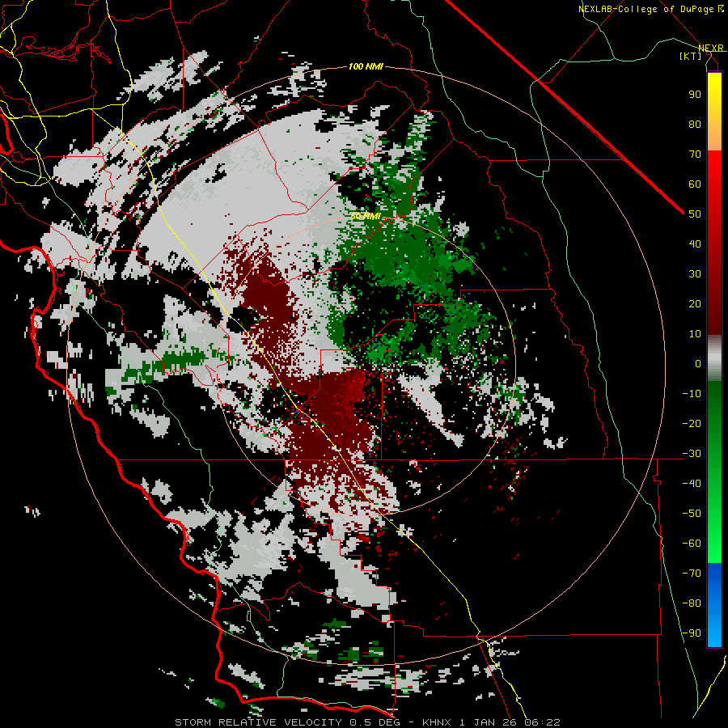Click the positive 50 scale value

point(695,214)
